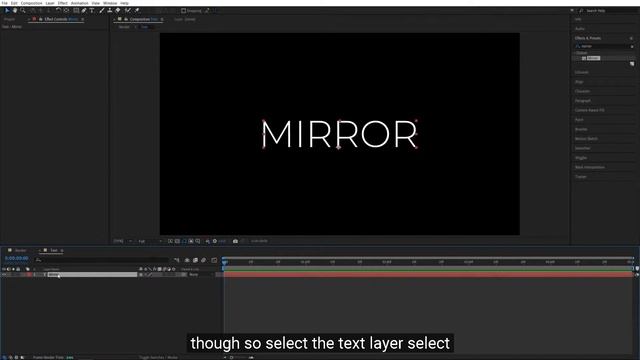Open the Full resolution dropdown

click(x=150, y=241)
